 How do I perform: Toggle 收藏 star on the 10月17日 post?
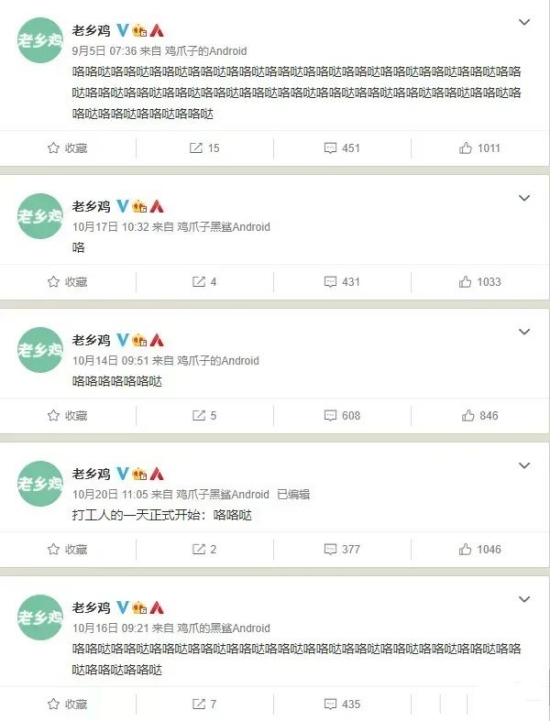tap(67, 282)
